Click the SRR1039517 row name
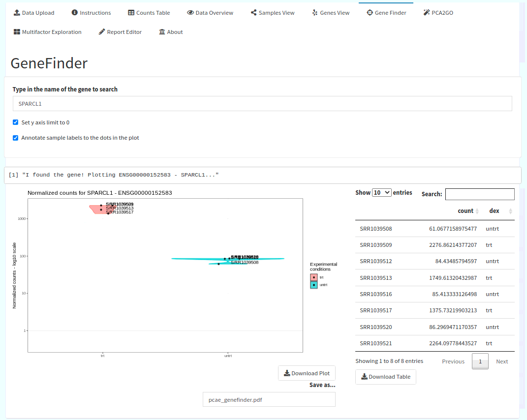Viewport: 527px width, 420px height. coord(376,310)
